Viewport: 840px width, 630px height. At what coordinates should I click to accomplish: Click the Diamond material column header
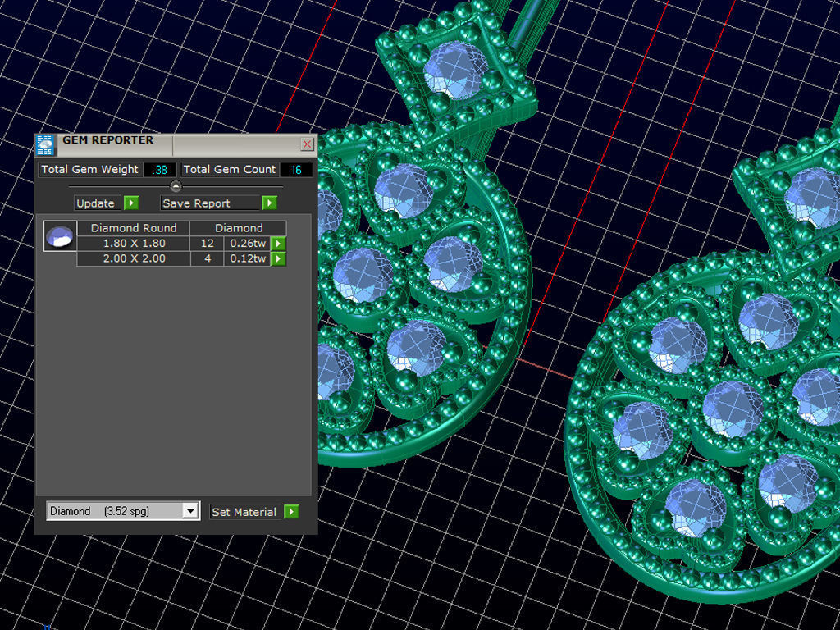point(239,228)
